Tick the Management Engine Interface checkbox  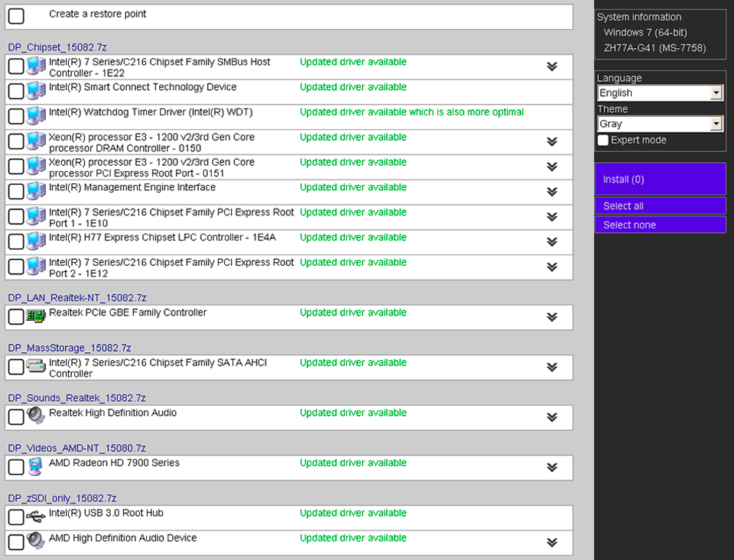click(x=16, y=191)
